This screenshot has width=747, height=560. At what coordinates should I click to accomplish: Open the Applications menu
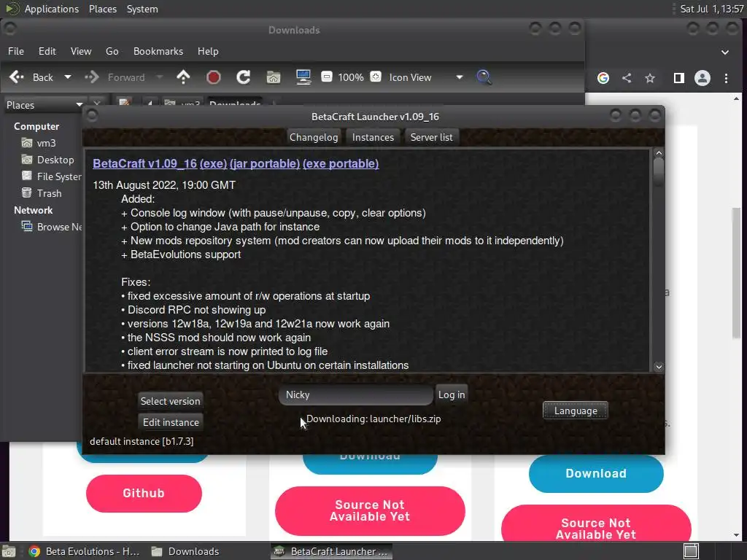(x=43, y=9)
